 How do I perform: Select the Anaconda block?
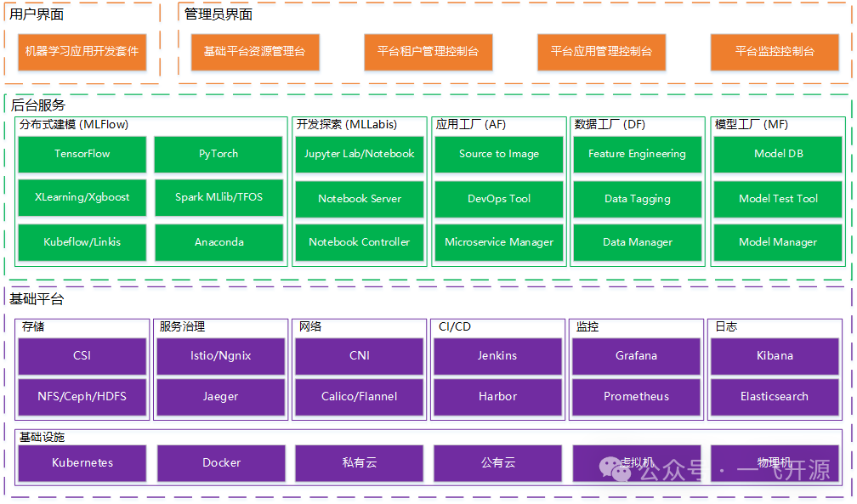click(219, 242)
